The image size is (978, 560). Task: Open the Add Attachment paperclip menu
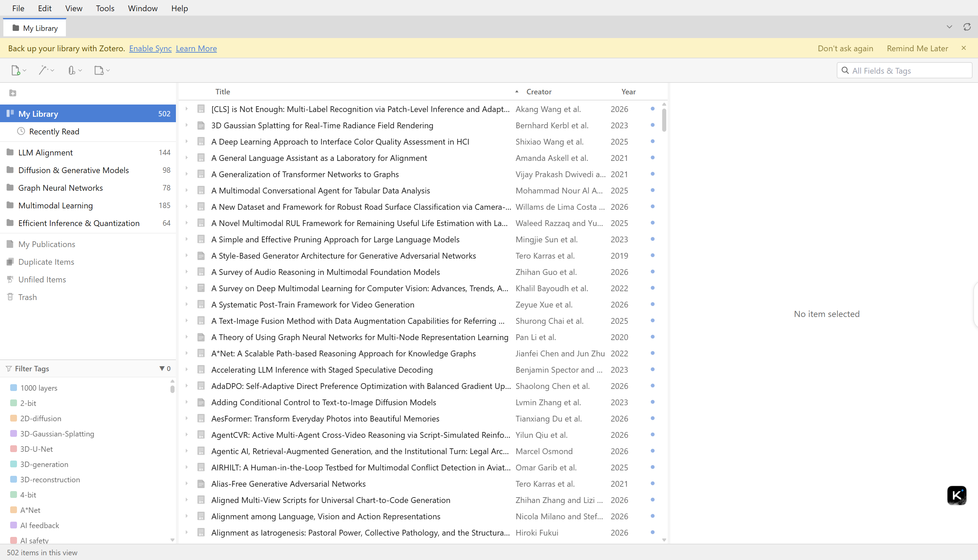[74, 70]
